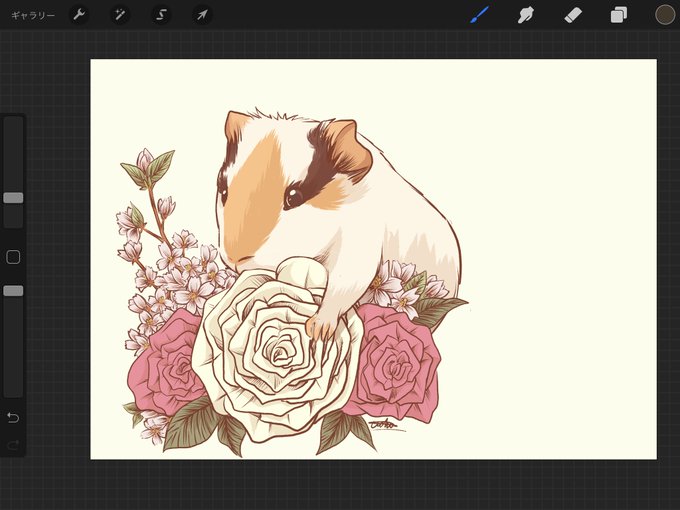
Task: Activate the Transform arrow tool
Action: (x=202, y=15)
